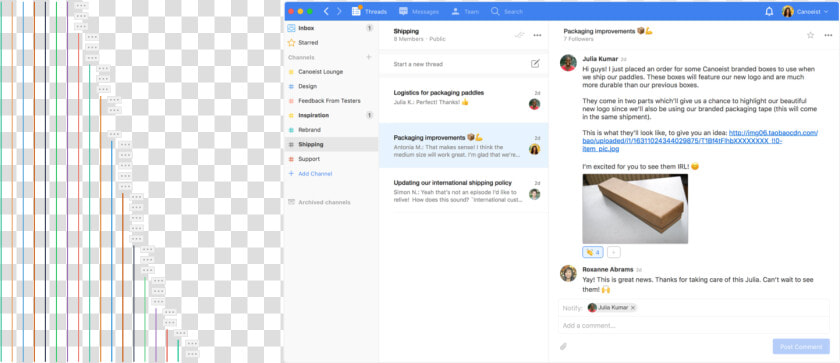Click avatar on Updating shipping policy row
Image resolution: width=840 pixels, height=363 pixels.
click(534, 194)
